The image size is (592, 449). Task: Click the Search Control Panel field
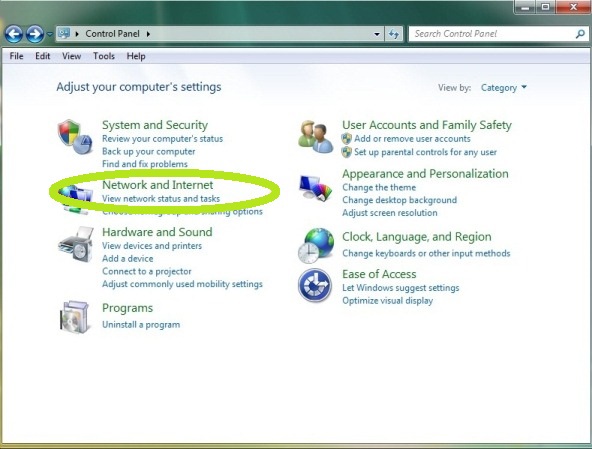pyautogui.click(x=498, y=34)
